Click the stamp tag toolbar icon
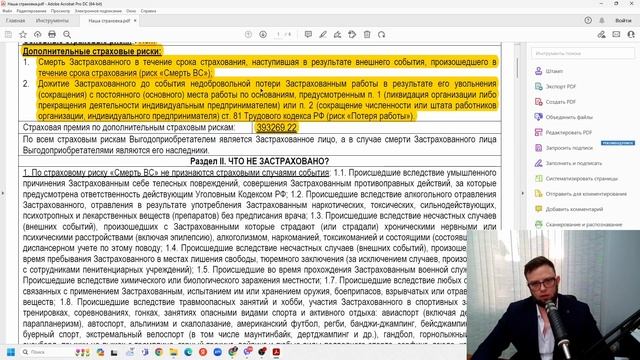Viewport: 640px width, 360px height. (352, 35)
